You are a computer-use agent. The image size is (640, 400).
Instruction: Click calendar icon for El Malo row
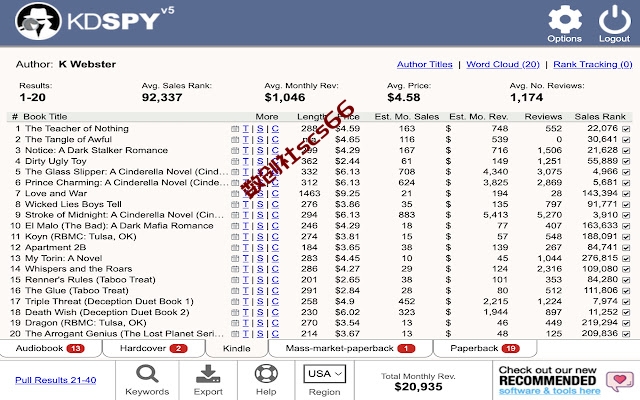click(235, 226)
